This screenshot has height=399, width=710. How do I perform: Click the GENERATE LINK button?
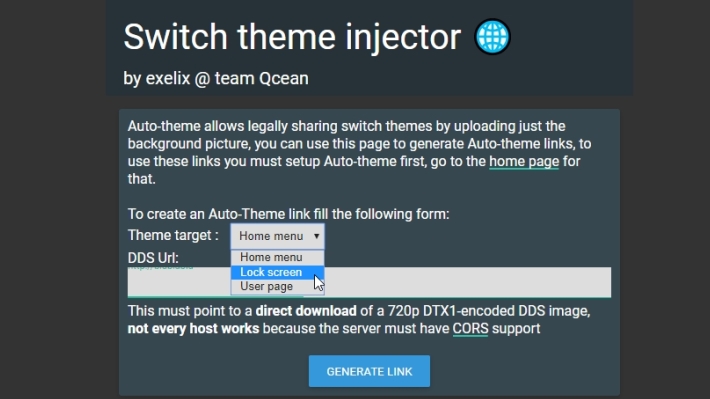[369, 371]
